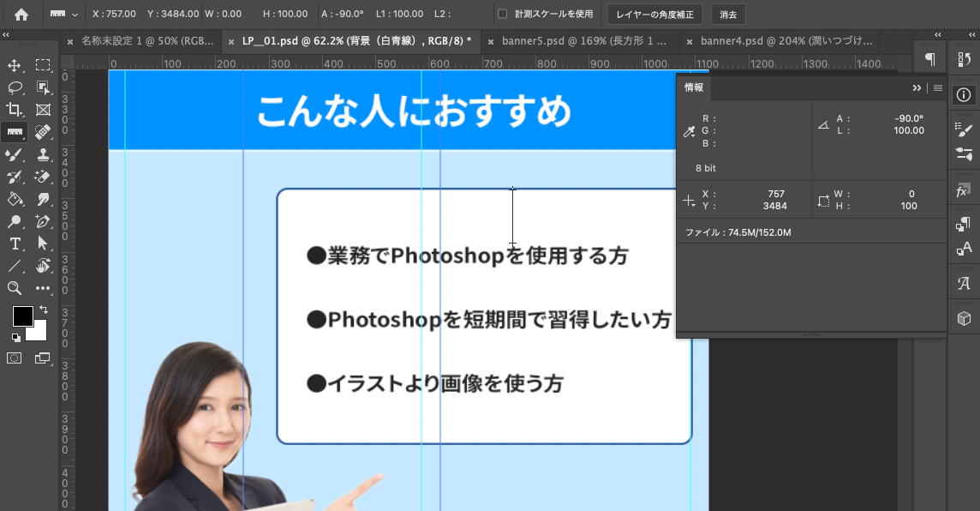Collapse the Info panel with double arrows
Screen dimensions: 980x511
(x=917, y=88)
